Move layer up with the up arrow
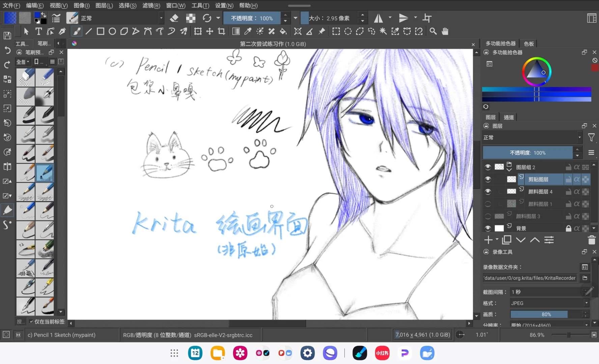 tap(535, 240)
